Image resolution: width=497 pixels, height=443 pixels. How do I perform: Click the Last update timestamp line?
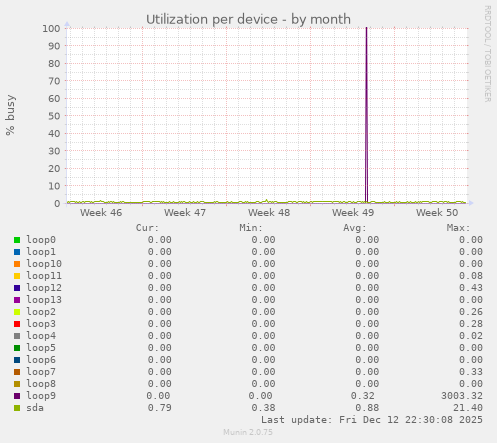pyautogui.click(x=372, y=420)
